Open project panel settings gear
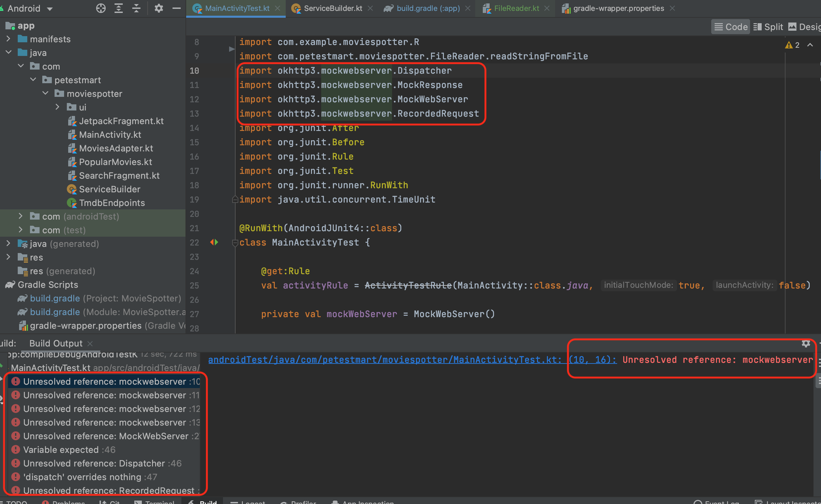The width and height of the screenshot is (821, 504). [159, 8]
